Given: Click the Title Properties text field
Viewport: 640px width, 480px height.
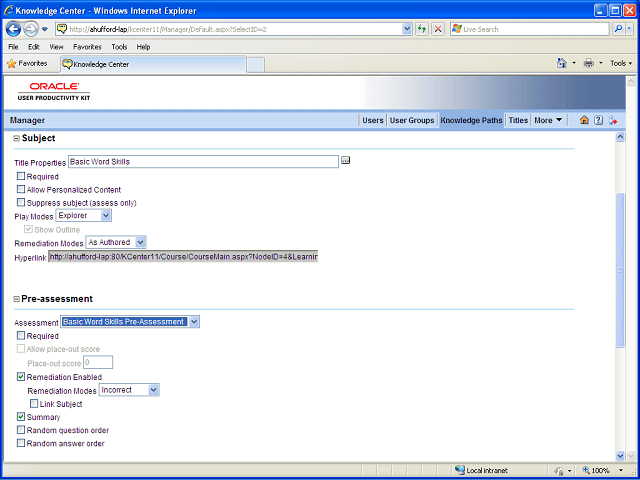Looking at the screenshot, I should [203, 162].
